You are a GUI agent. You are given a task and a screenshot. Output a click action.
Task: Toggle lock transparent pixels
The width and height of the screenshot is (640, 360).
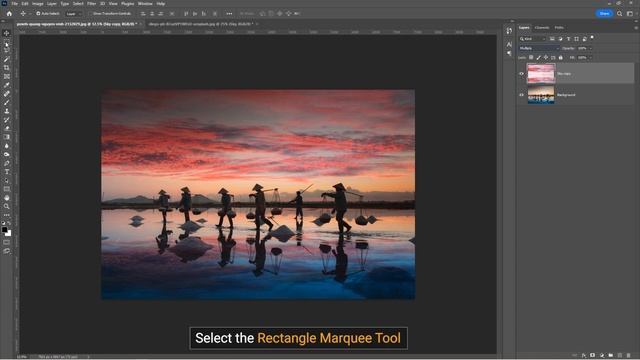pyautogui.click(x=531, y=58)
